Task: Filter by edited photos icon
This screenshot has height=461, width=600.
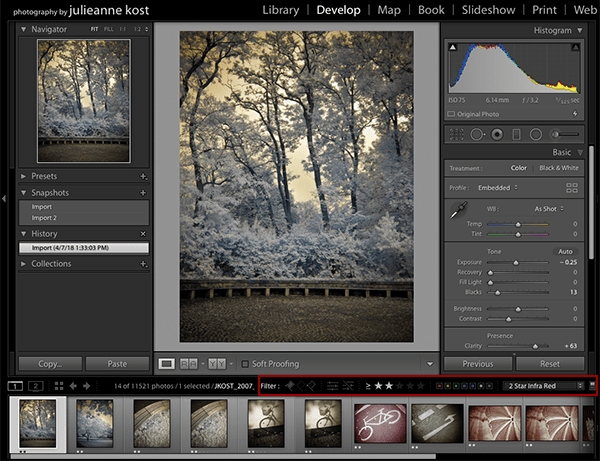Action: click(x=333, y=386)
